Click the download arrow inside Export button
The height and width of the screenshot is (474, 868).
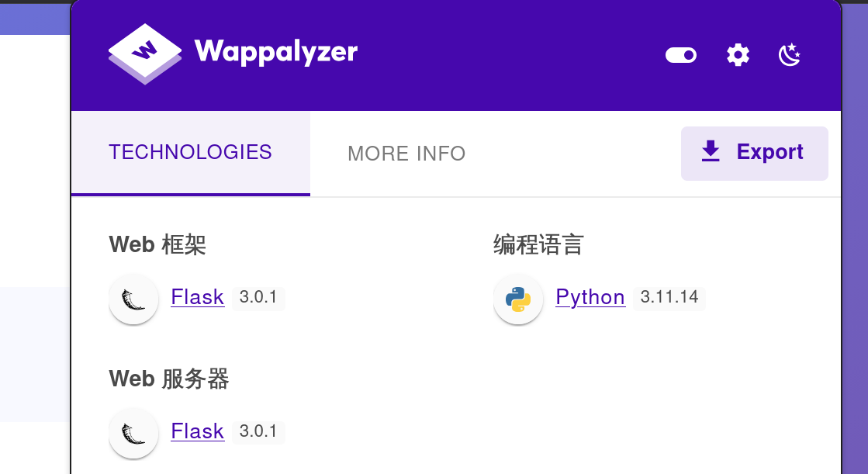pos(710,152)
